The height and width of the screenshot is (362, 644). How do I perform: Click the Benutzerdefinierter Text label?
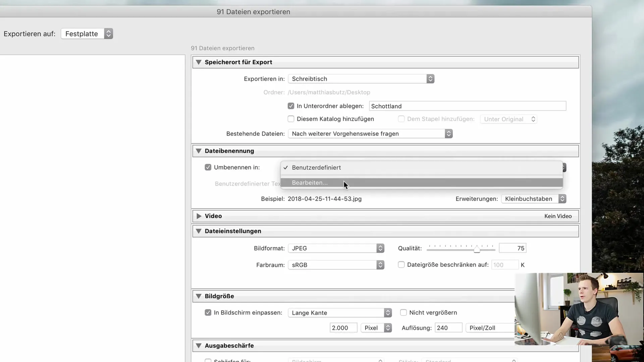click(248, 184)
